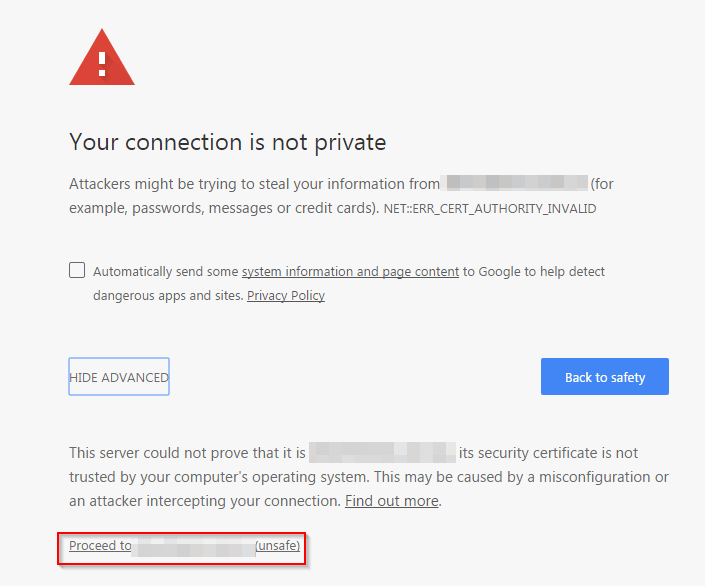Screen dimensions: 705x586
Task: Click "to Google to help detect" text
Action: pyautogui.click(x=533, y=271)
